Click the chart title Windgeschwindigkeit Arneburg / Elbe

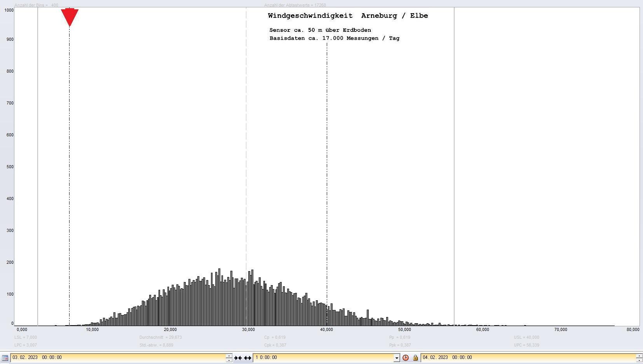[348, 16]
